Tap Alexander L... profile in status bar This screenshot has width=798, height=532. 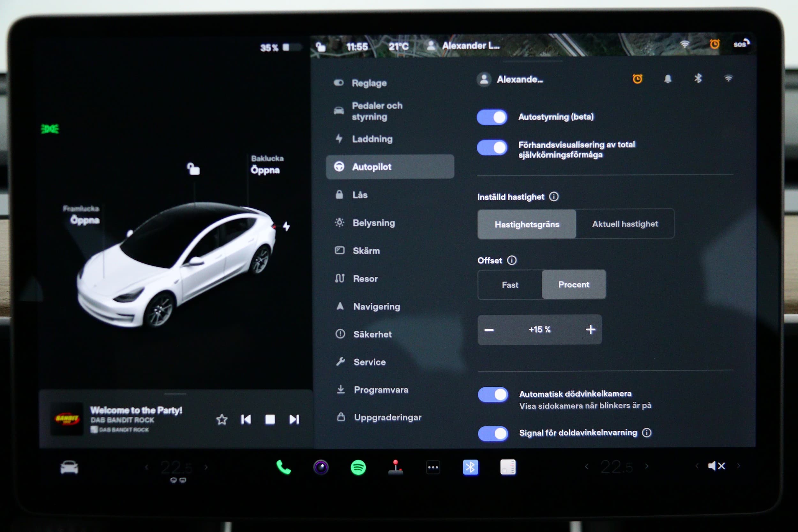[x=463, y=45]
